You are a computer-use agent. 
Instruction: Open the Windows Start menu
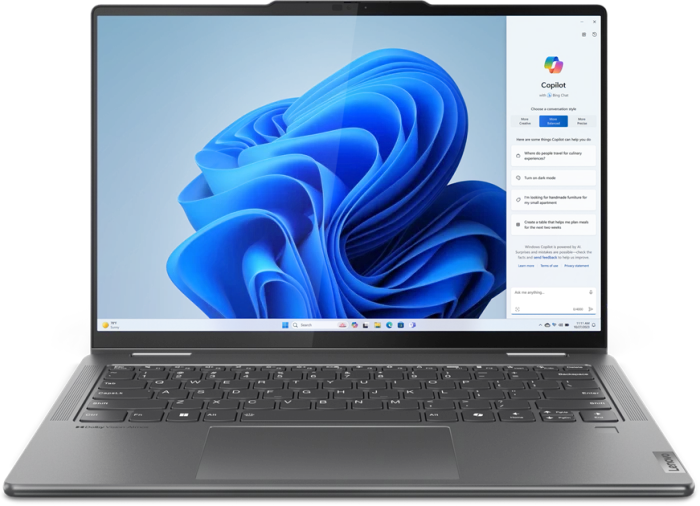point(285,325)
